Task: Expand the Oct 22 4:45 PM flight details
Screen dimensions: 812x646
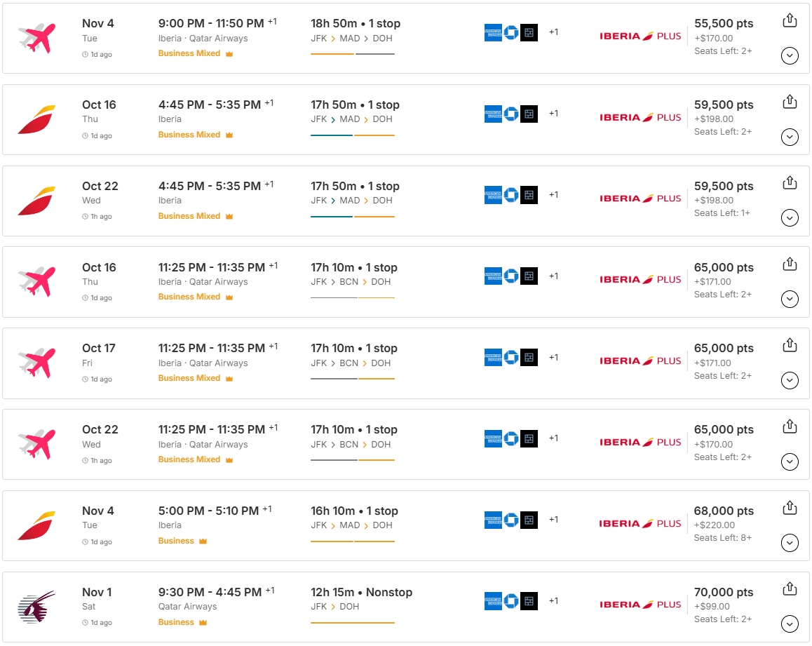Action: click(x=790, y=218)
